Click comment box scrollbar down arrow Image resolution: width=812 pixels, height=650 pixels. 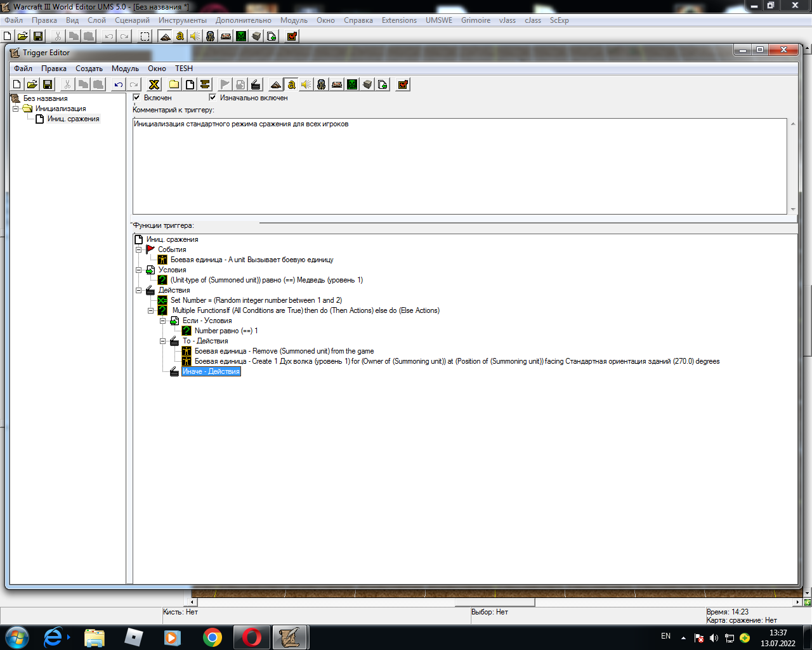point(793,209)
